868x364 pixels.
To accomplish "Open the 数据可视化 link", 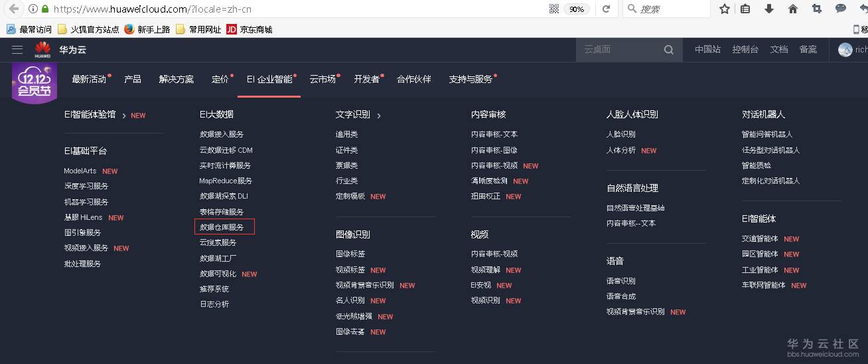I will tap(218, 274).
